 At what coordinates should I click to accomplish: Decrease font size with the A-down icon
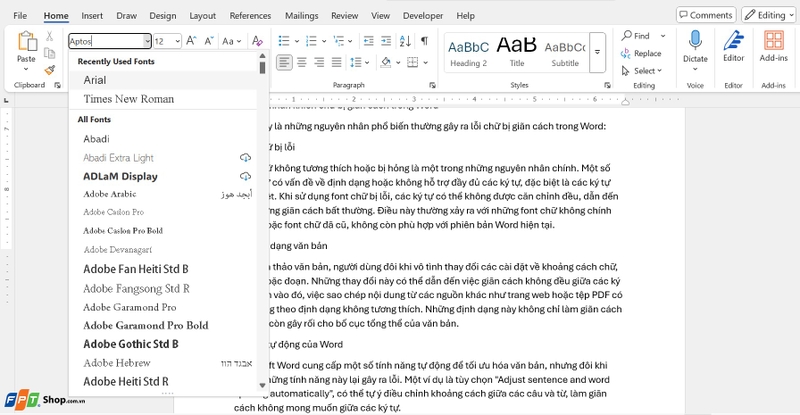pyautogui.click(x=209, y=41)
